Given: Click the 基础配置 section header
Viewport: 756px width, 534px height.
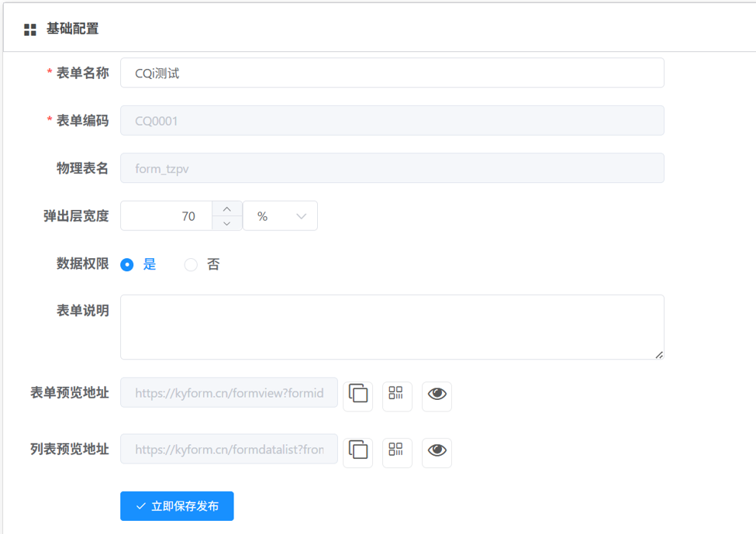Looking at the screenshot, I should pyautogui.click(x=72, y=29).
